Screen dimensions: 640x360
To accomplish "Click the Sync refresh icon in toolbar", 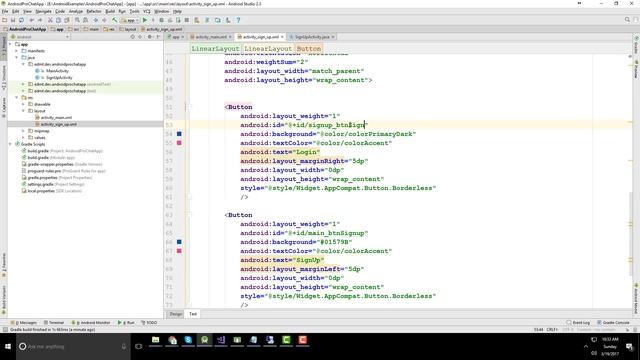I will click(x=21, y=20).
